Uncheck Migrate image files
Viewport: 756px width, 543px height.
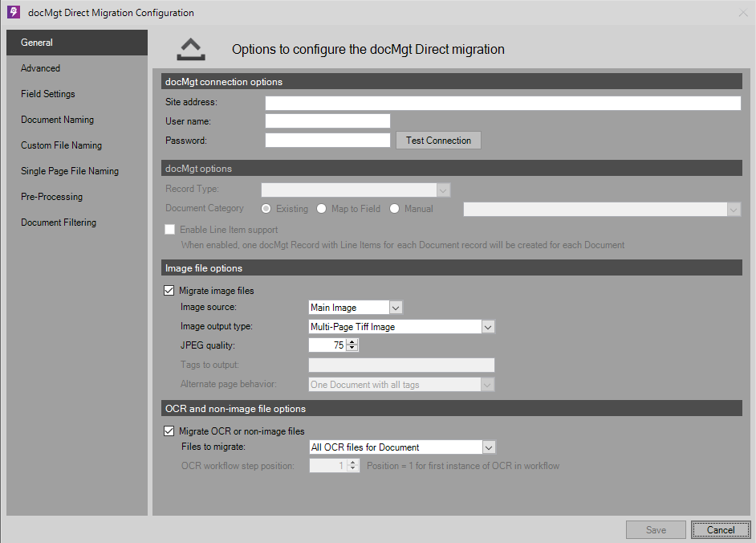pyautogui.click(x=169, y=290)
